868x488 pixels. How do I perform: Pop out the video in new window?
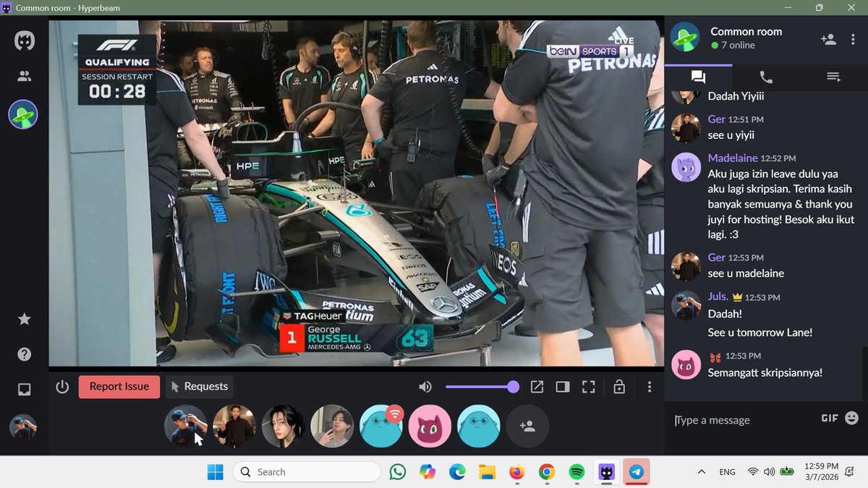(x=537, y=387)
